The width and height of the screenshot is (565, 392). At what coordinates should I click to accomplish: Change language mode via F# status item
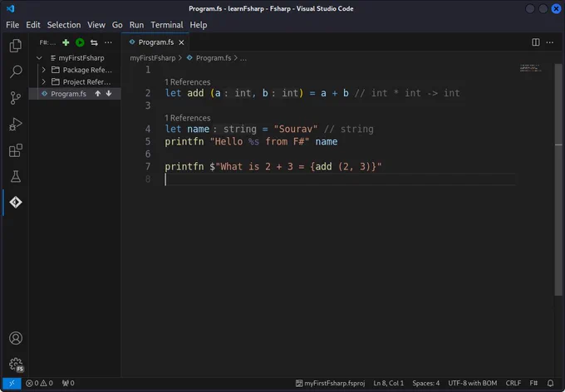click(533, 383)
